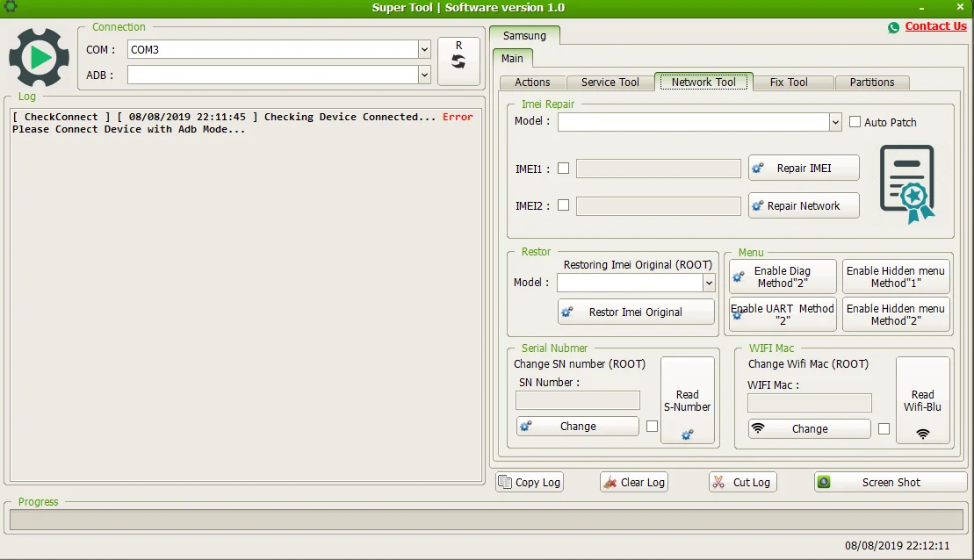Click the Progress bar
The image size is (974, 560).
[487, 520]
